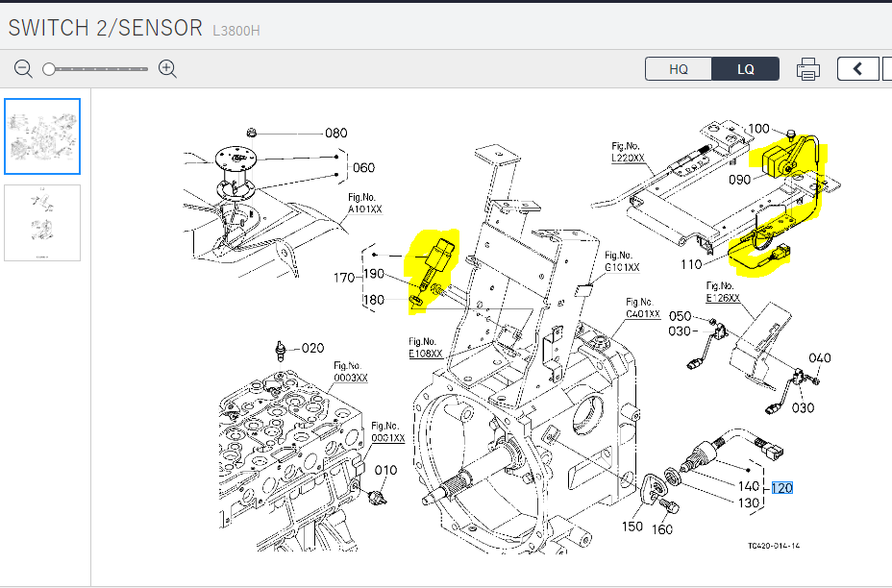Click the zoom out magnifier icon
892x588 pixels.
pos(24,68)
